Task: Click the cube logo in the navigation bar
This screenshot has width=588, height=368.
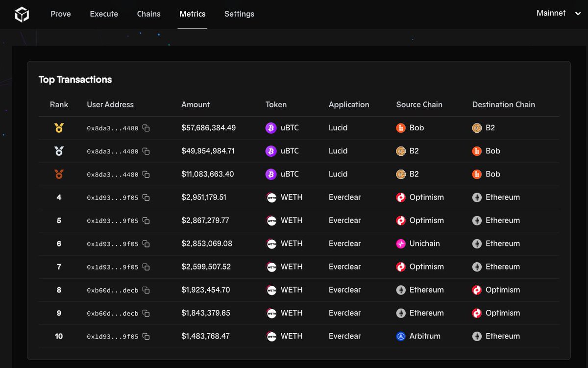Action: point(22,14)
